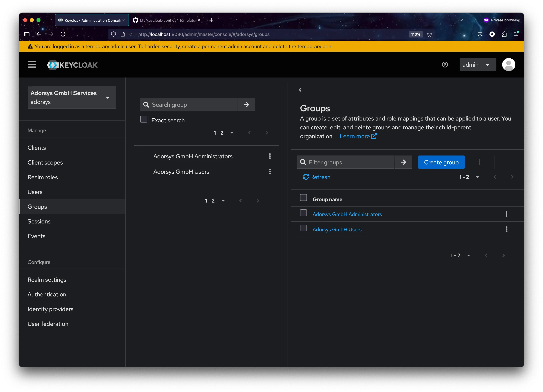Open the Authentication section in the sidebar

[47, 294]
